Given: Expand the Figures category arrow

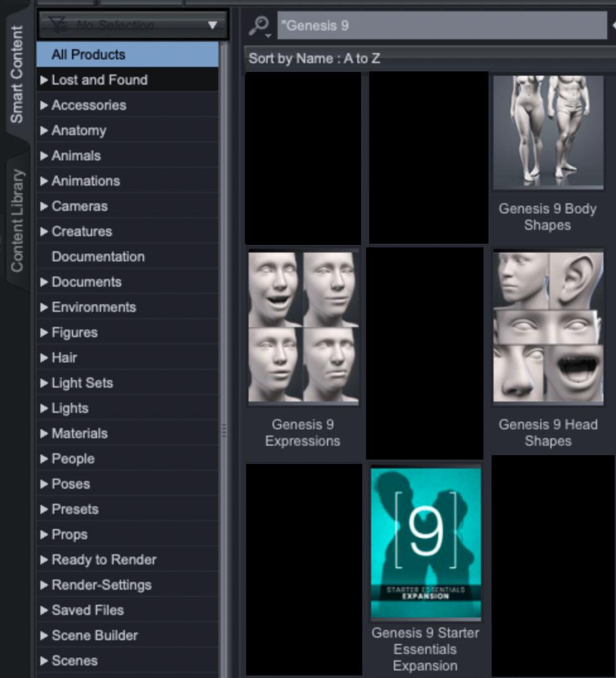Looking at the screenshot, I should [x=44, y=333].
